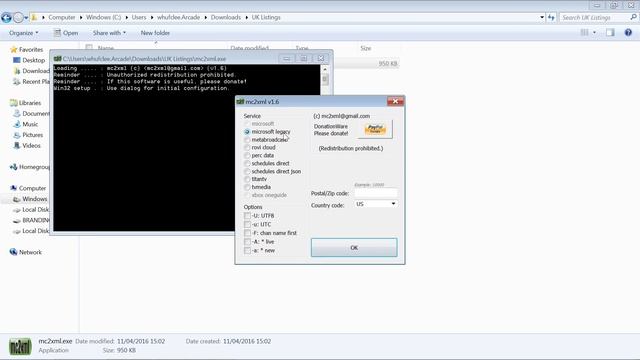Click Computer in the address path

click(62, 18)
